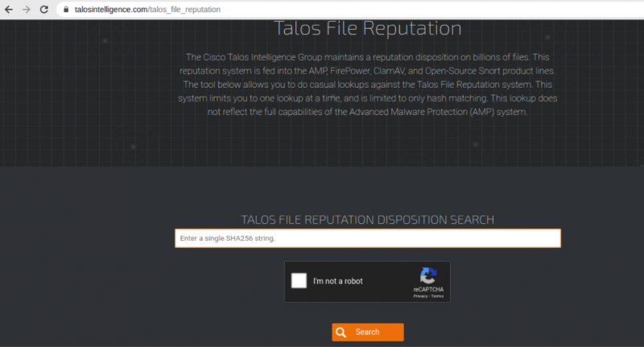Focus the SHA256 string input field
This screenshot has height=347, width=644.
(x=367, y=238)
